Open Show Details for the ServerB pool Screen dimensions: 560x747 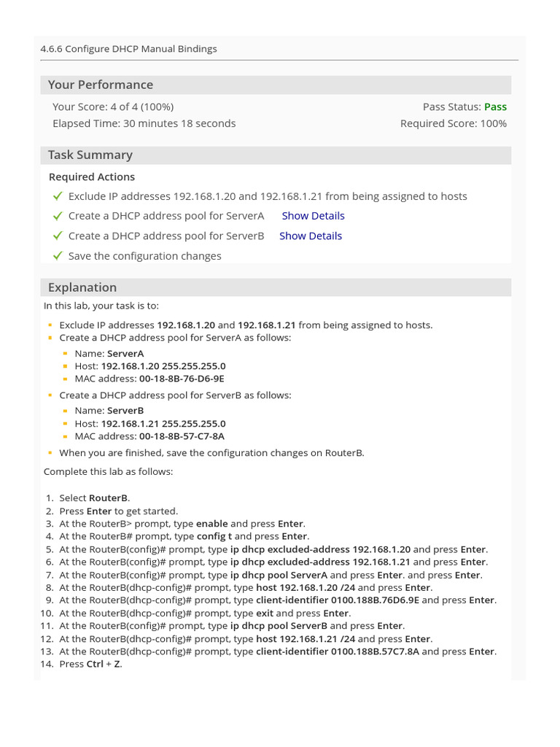(310, 236)
